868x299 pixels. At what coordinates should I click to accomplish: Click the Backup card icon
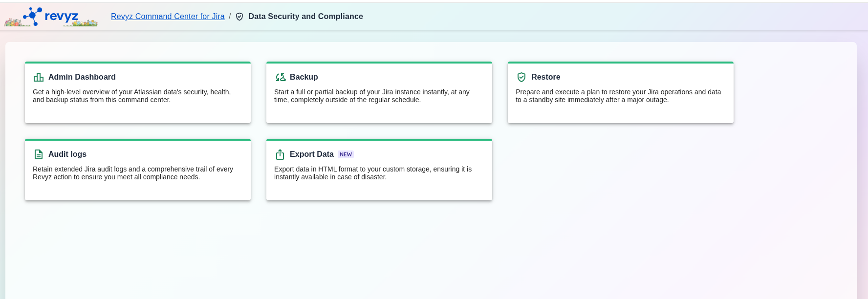[281, 77]
